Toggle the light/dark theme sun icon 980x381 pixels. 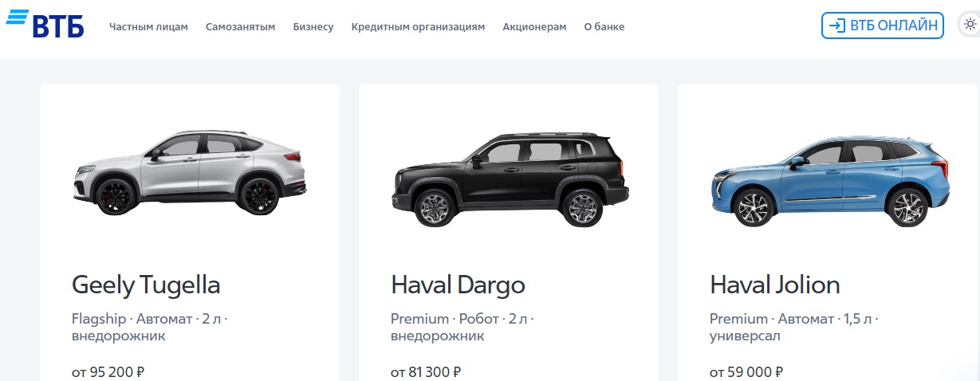click(x=970, y=25)
